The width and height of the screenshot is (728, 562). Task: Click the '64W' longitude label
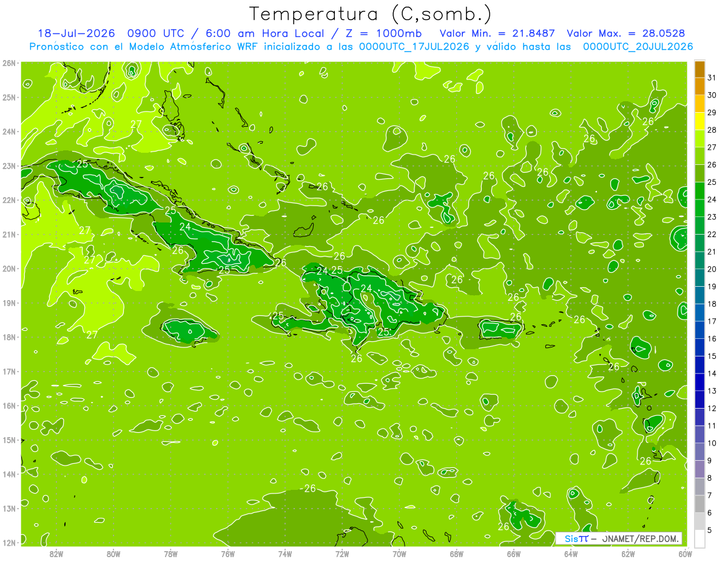tap(571, 554)
